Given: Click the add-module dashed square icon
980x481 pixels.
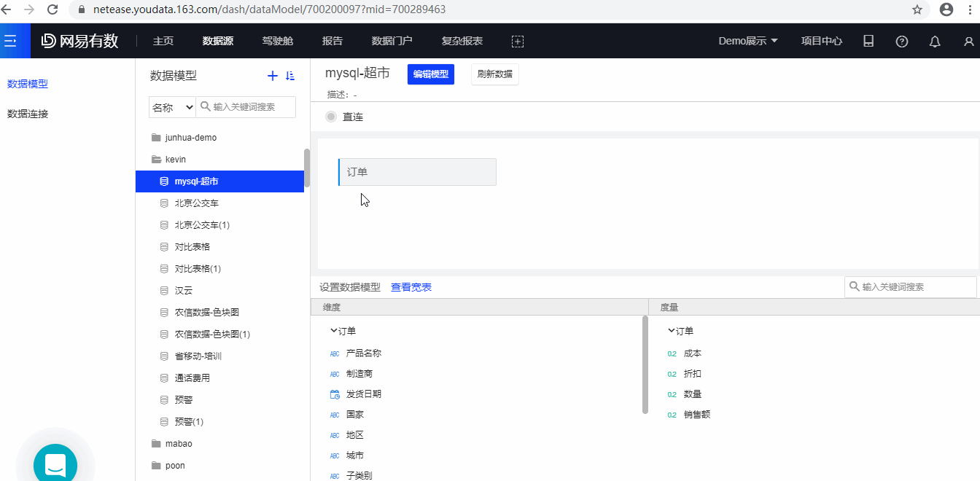Looking at the screenshot, I should pos(518,42).
